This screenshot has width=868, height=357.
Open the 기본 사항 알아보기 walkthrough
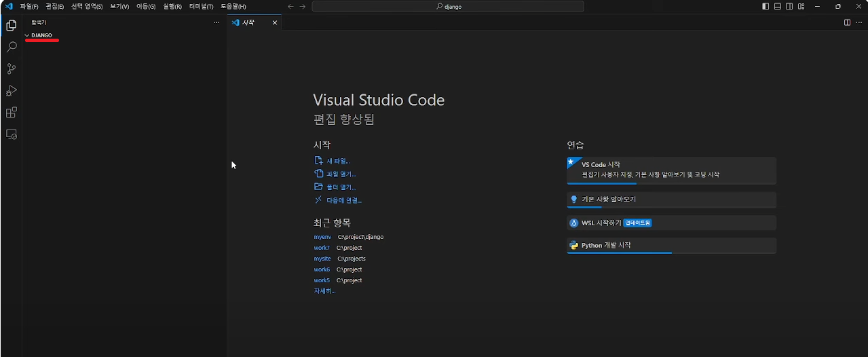[671, 200]
